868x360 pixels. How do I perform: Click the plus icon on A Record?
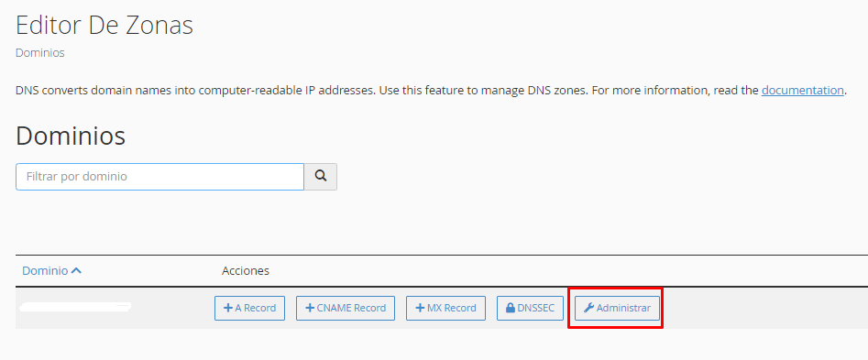tap(227, 308)
